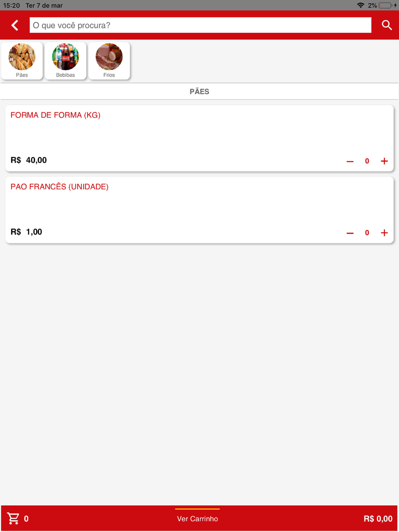Switch to the Frios category
The height and width of the screenshot is (532, 399).
(x=109, y=61)
